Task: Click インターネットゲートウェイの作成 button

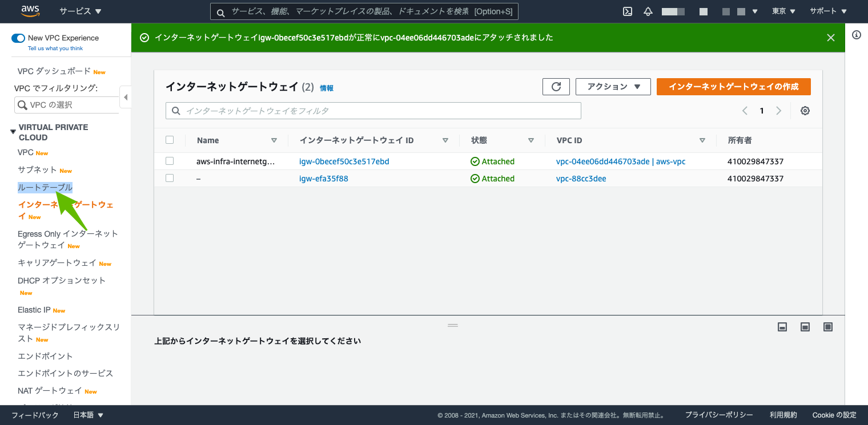Action: (734, 87)
